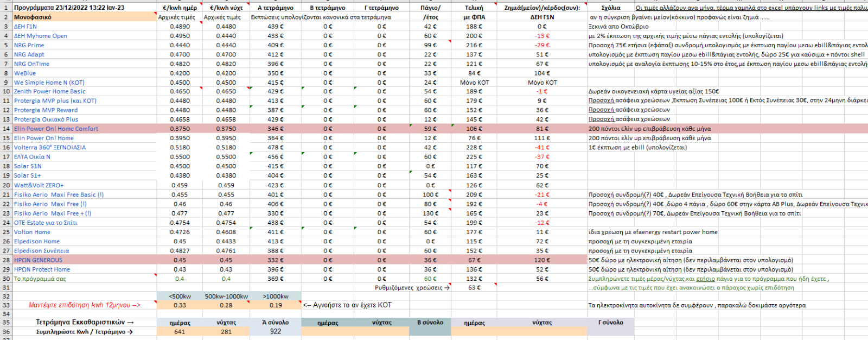Open the Protergia Οικιακό Plus link
The height and width of the screenshot is (340, 868).
click(46, 119)
